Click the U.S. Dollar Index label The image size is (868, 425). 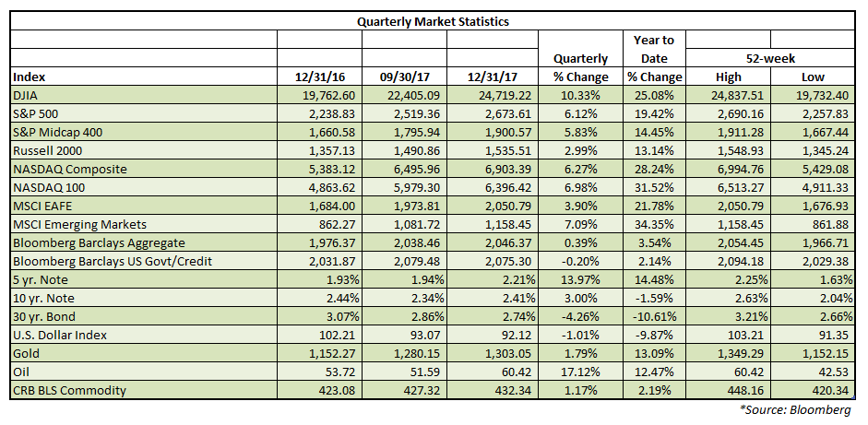58,336
